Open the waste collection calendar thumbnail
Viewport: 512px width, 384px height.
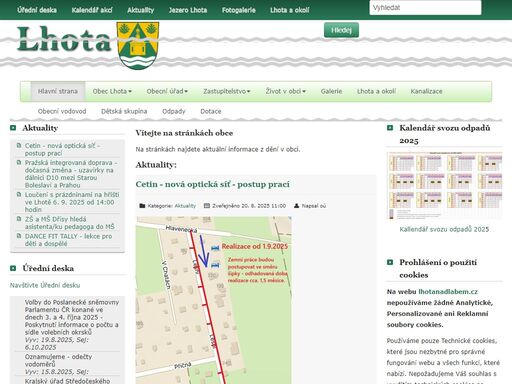point(444,186)
